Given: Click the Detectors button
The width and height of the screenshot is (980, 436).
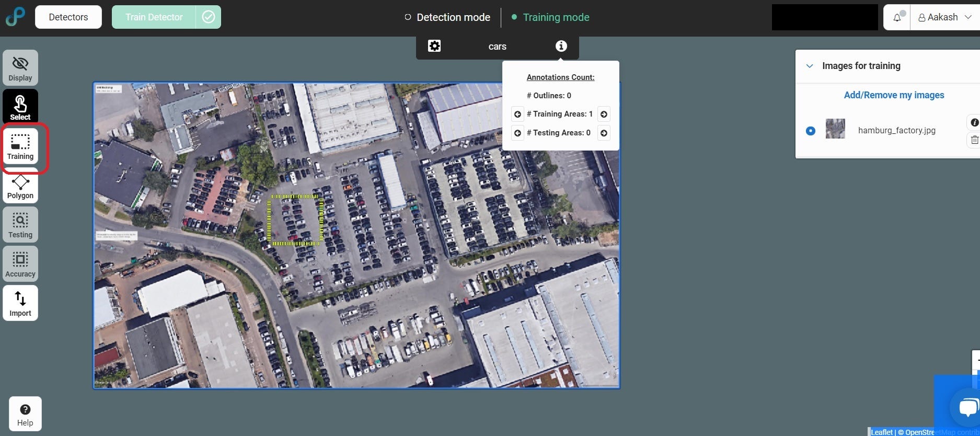Looking at the screenshot, I should pyautogui.click(x=68, y=17).
